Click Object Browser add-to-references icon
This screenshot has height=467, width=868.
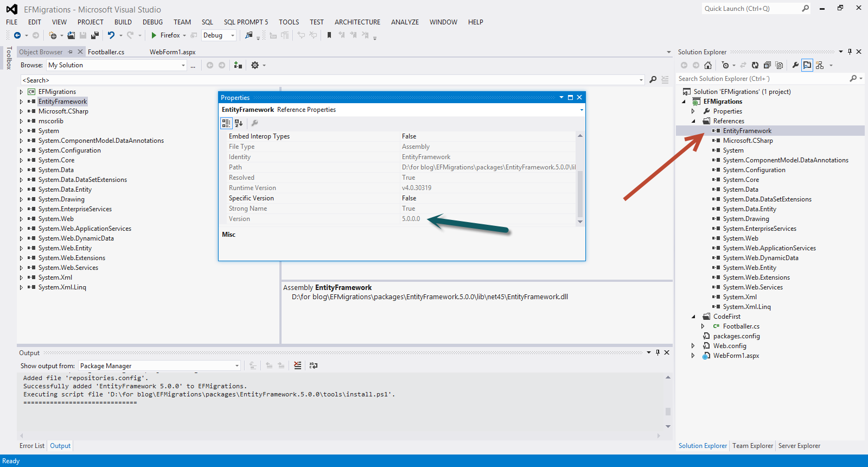click(x=238, y=65)
